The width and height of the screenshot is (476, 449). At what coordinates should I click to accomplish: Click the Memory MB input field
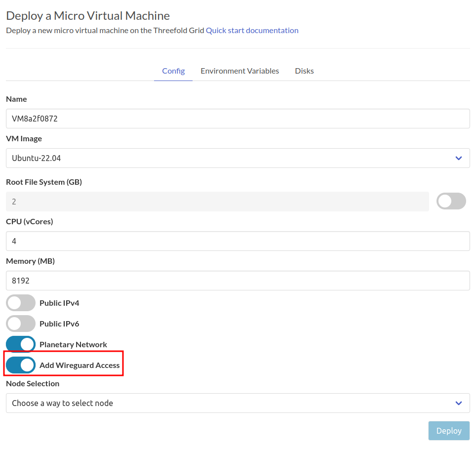[237, 281]
